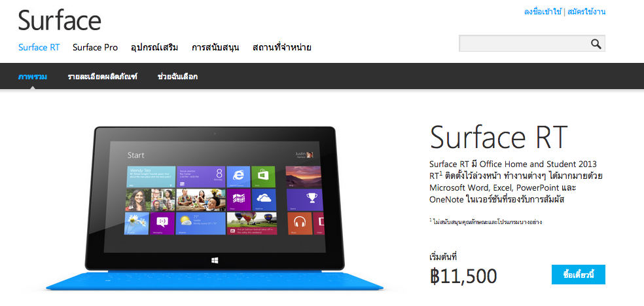Open the Surface RT navigation link
The height and width of the screenshot is (306, 644).
[39, 47]
